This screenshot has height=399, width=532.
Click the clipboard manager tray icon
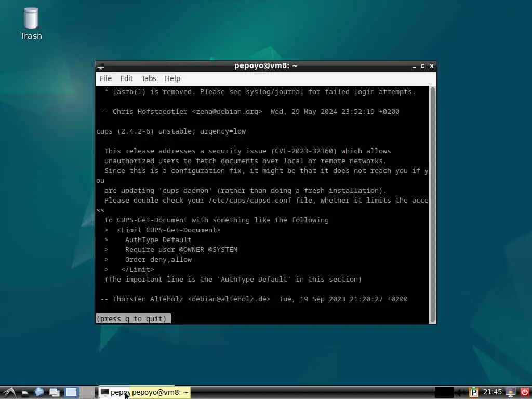[x=474, y=392]
